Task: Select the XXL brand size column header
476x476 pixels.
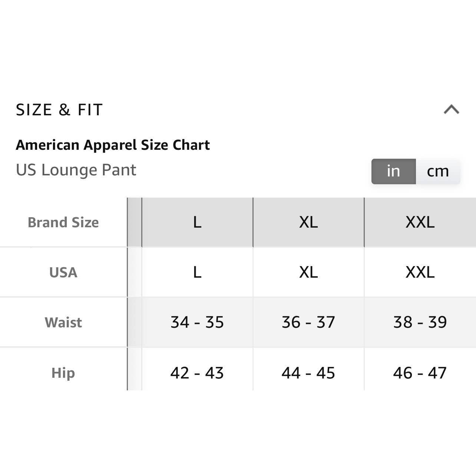Action: pos(420,222)
